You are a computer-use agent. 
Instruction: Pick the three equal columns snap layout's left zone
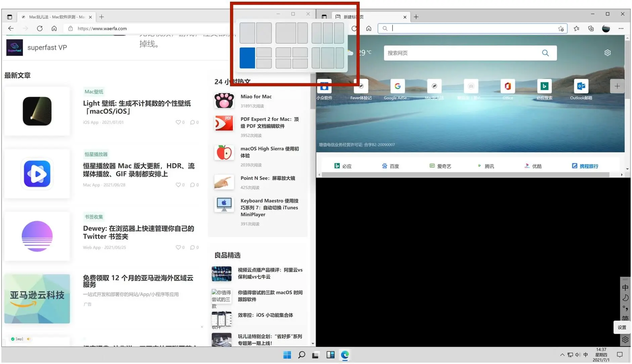pyautogui.click(x=317, y=33)
